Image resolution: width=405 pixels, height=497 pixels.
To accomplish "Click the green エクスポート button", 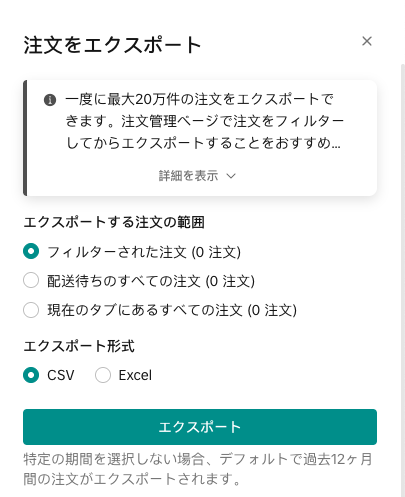I will pyautogui.click(x=200, y=427).
